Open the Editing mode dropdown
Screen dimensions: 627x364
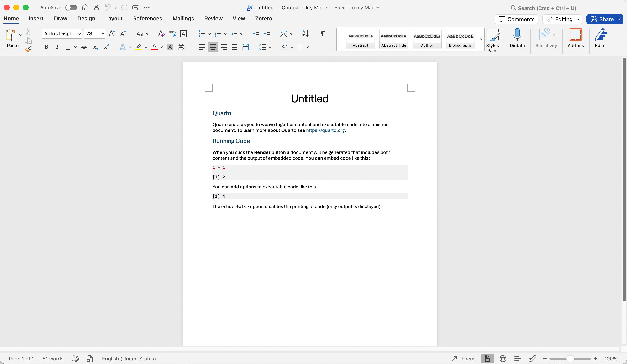pyautogui.click(x=562, y=19)
